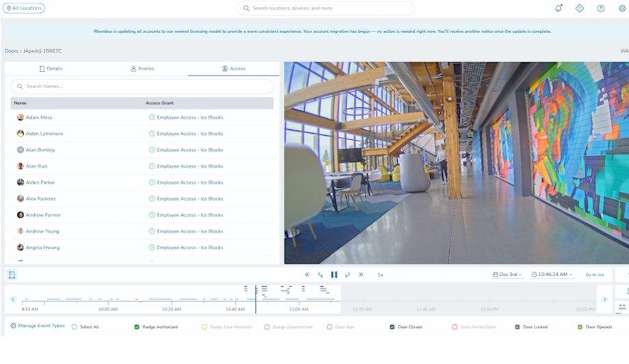Rewind five seconds
Screen dimensions: 629x364
pos(320,275)
